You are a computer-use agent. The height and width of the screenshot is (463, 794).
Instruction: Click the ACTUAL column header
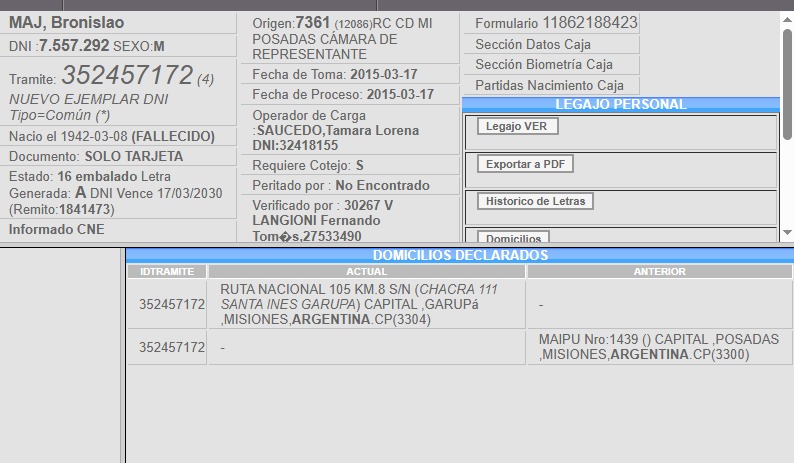[366, 271]
